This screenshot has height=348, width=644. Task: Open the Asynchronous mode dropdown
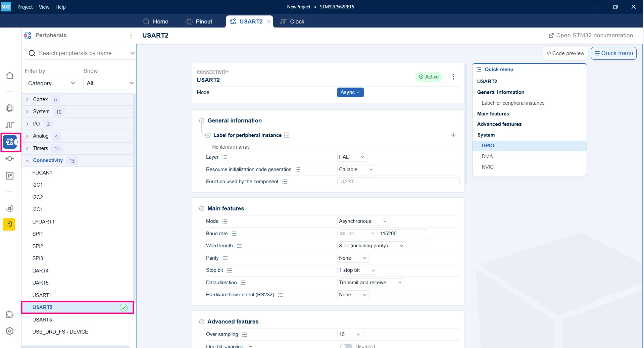363,221
